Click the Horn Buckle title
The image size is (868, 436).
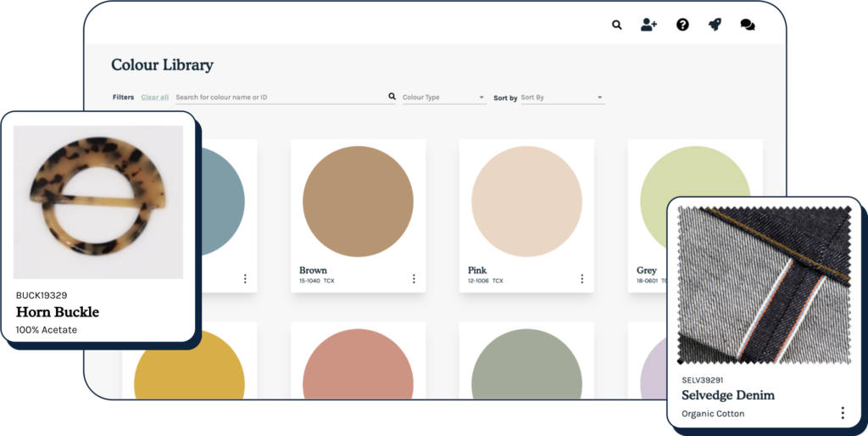[58, 312]
